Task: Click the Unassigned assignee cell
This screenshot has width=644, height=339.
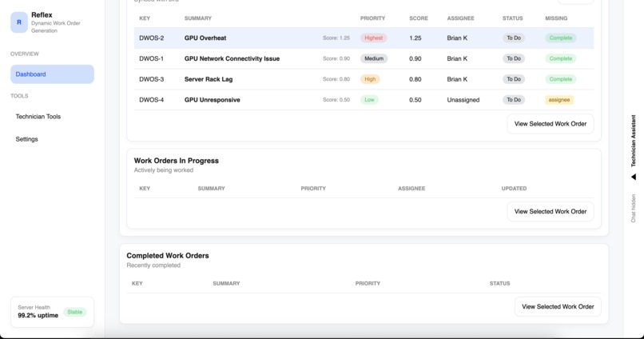Action: pos(463,100)
